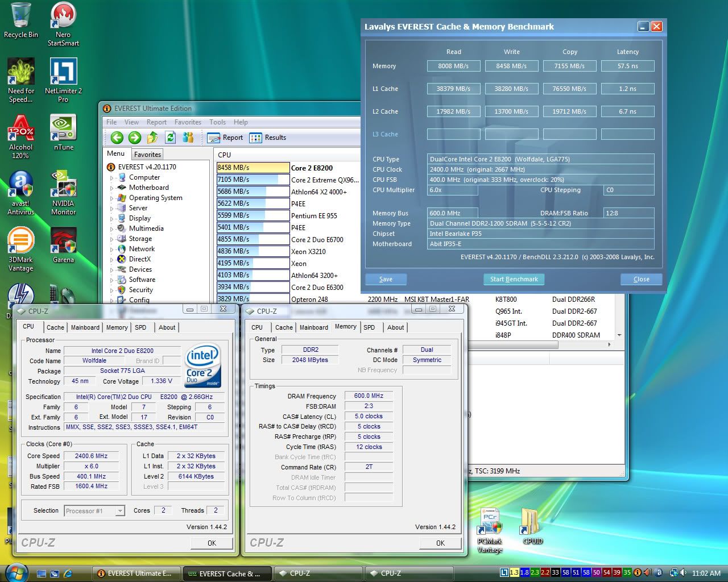This screenshot has height=582, width=728.
Task: Click the green Back arrow in EVEREST toolbar
Action: coord(117,138)
